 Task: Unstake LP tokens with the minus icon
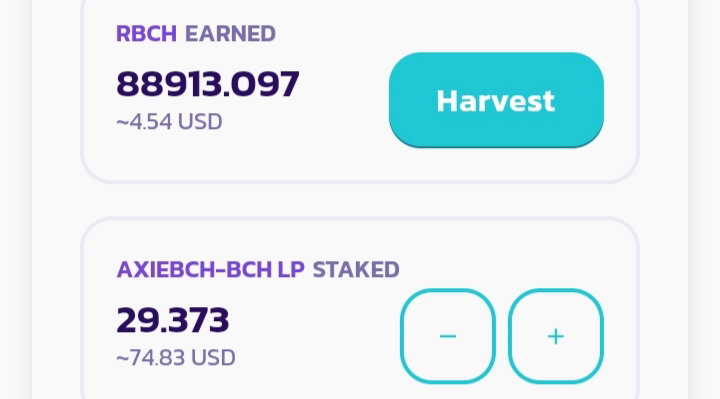[x=448, y=336]
